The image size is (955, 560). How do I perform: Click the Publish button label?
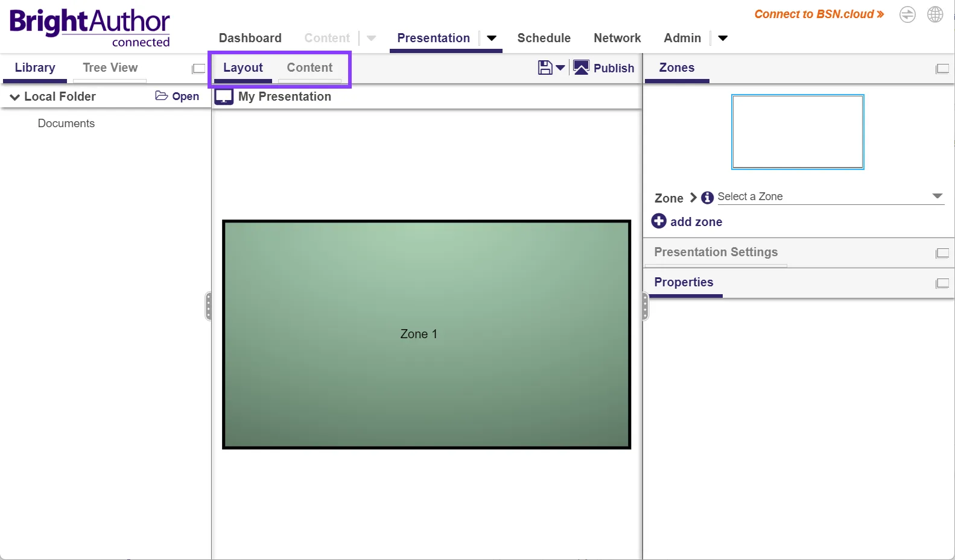[614, 68]
